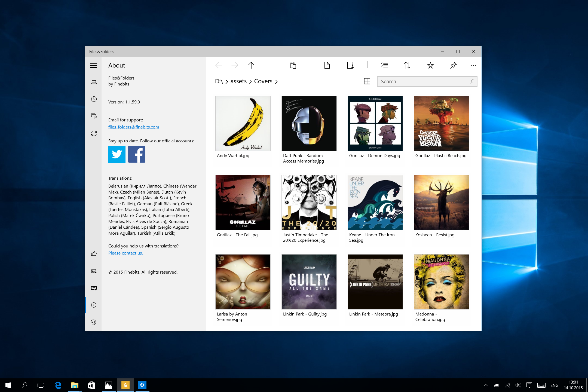Open network locations sidebar icon
588x392 pixels.
[94, 116]
